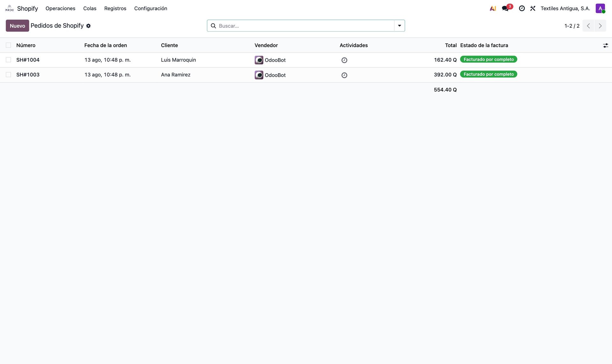Click the 162.40 Q total cell
Image resolution: width=612 pixels, height=364 pixels.
[445, 60]
